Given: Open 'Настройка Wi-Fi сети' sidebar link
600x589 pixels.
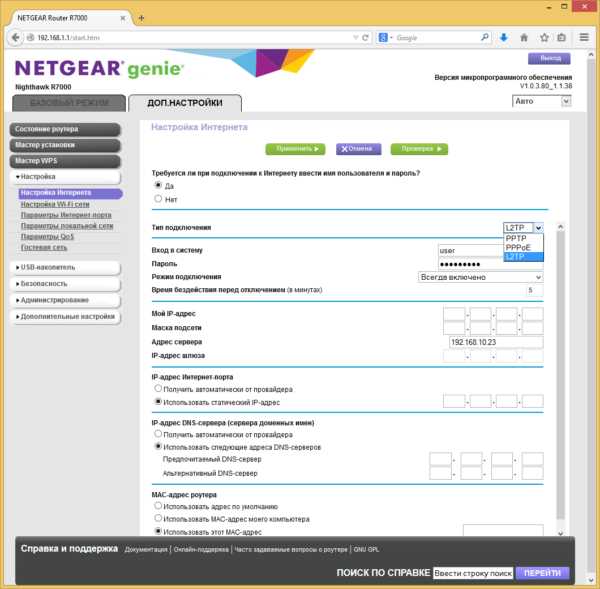Looking at the screenshot, I should pos(55,204).
